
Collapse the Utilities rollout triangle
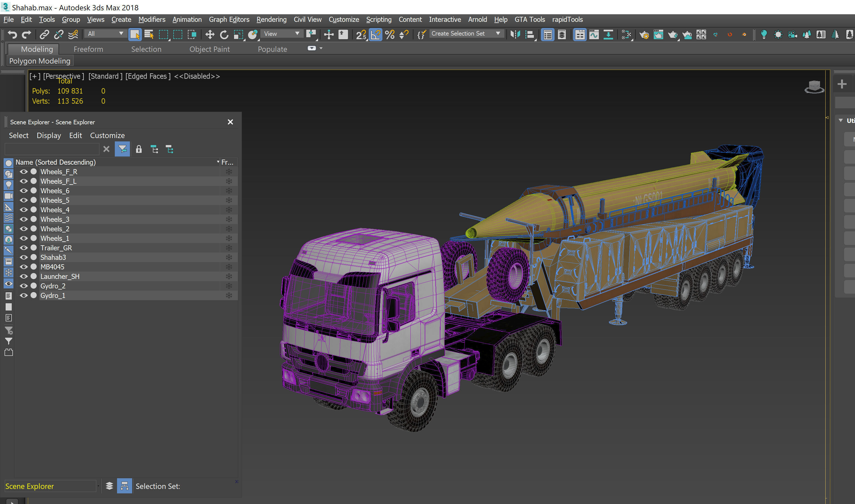(840, 121)
